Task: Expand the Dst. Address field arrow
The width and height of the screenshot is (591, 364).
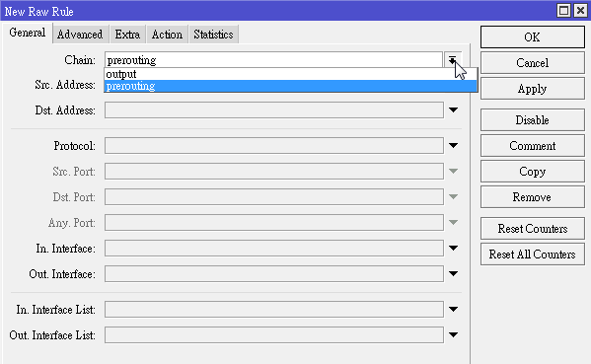Action: pyautogui.click(x=454, y=110)
